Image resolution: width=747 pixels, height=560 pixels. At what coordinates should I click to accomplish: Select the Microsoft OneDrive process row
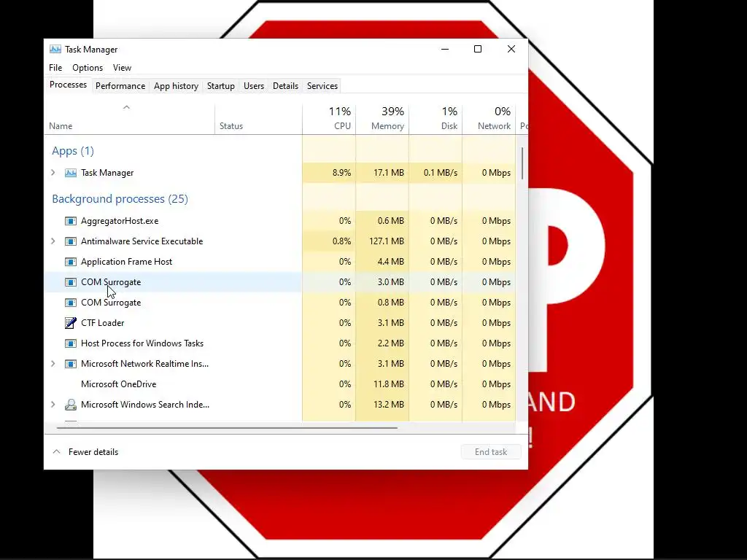pos(280,384)
